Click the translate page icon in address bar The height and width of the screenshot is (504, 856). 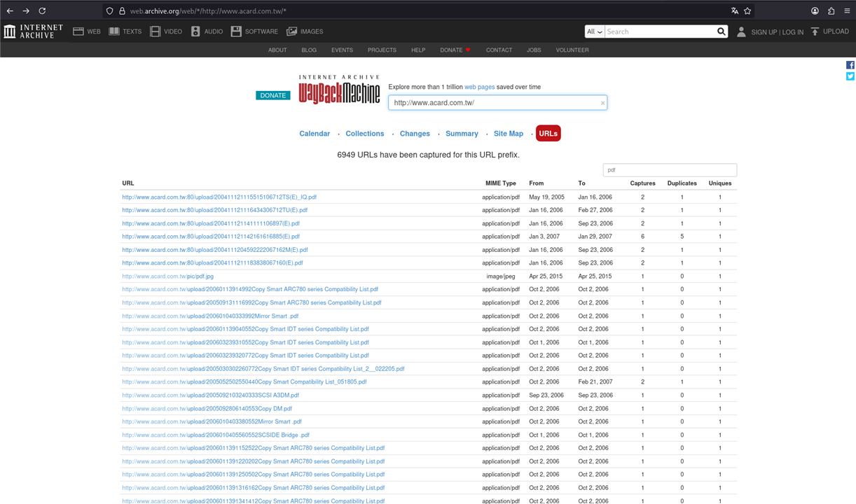click(x=734, y=11)
